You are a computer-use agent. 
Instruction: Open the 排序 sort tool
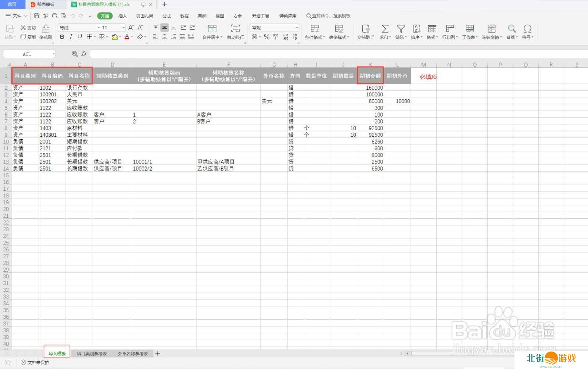click(416, 29)
